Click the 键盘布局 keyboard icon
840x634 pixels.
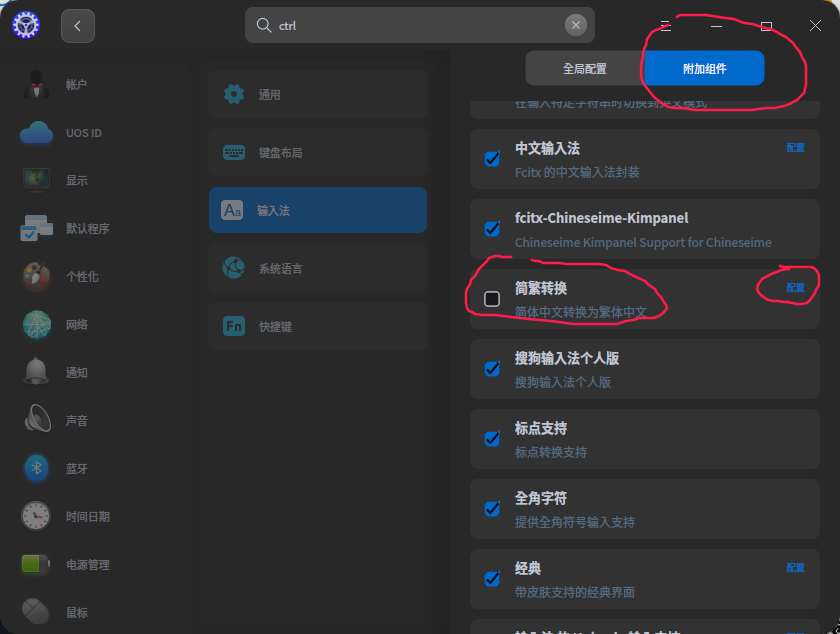click(234, 152)
